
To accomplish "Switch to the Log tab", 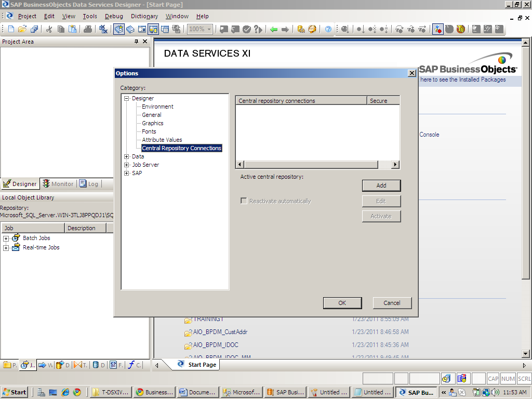I will [x=89, y=184].
